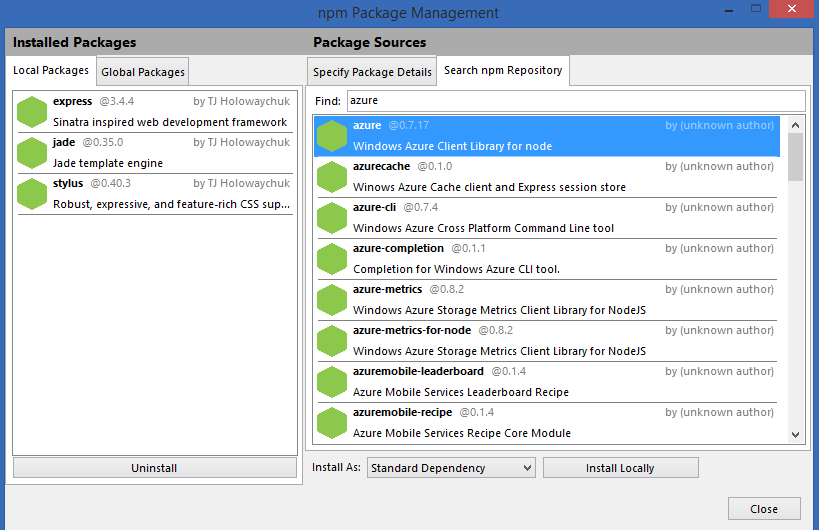Viewport: 819px width, 530px height.
Task: Click the azuremobile-recipe package icon
Action: coord(332,423)
